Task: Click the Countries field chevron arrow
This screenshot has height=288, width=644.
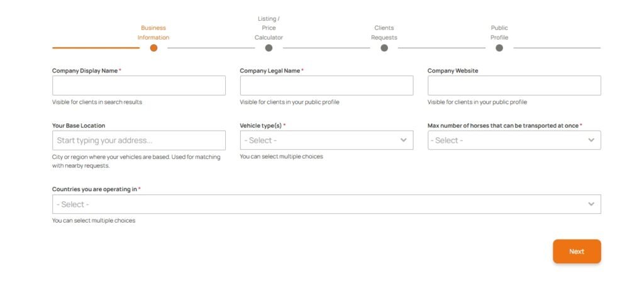Action: click(591, 204)
